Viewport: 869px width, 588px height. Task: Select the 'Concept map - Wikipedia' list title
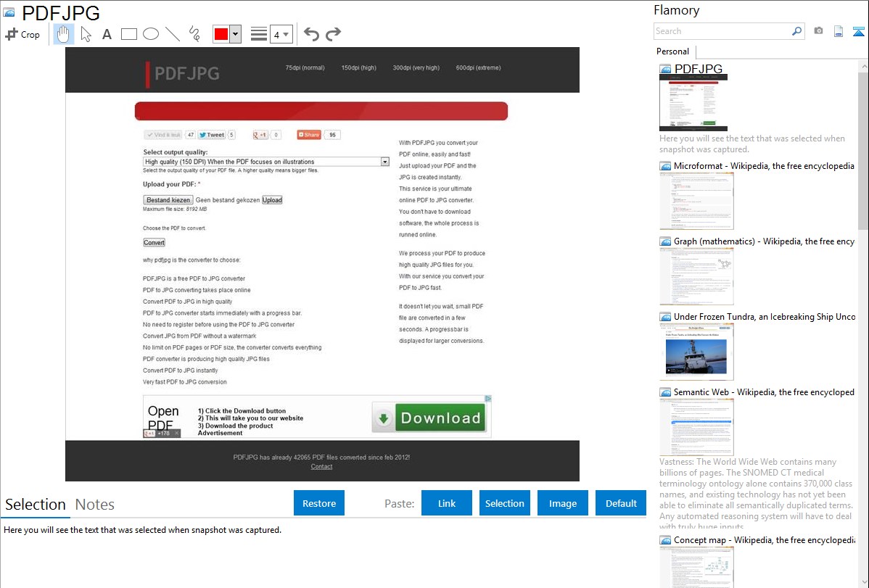[x=765, y=540]
